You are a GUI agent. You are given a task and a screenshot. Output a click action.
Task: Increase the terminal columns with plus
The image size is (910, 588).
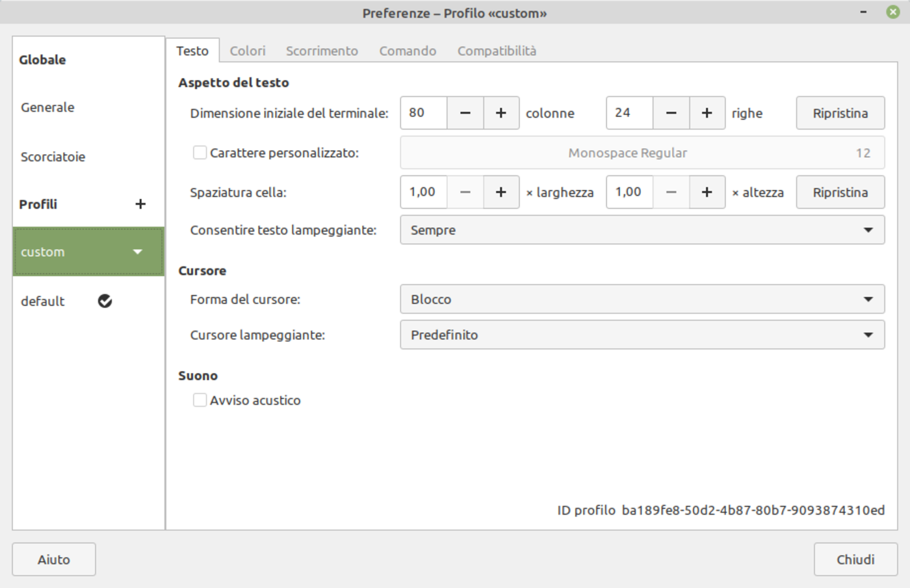tap(500, 113)
